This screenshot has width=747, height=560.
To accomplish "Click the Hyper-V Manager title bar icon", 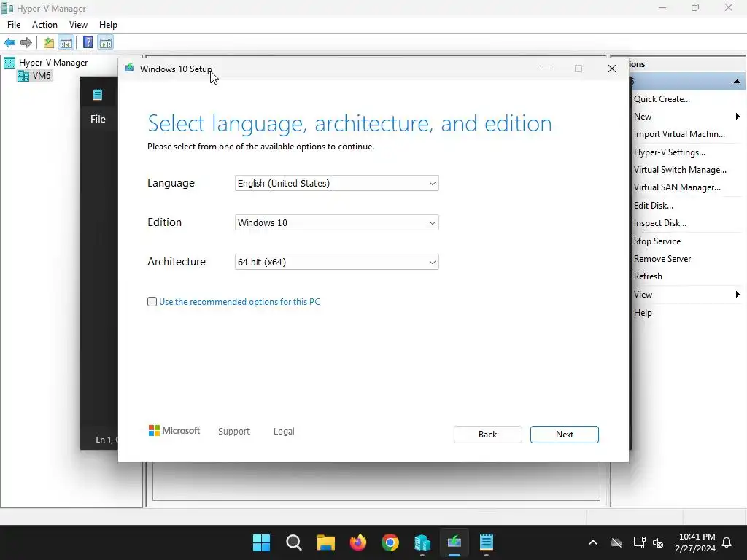I will coord(7,8).
